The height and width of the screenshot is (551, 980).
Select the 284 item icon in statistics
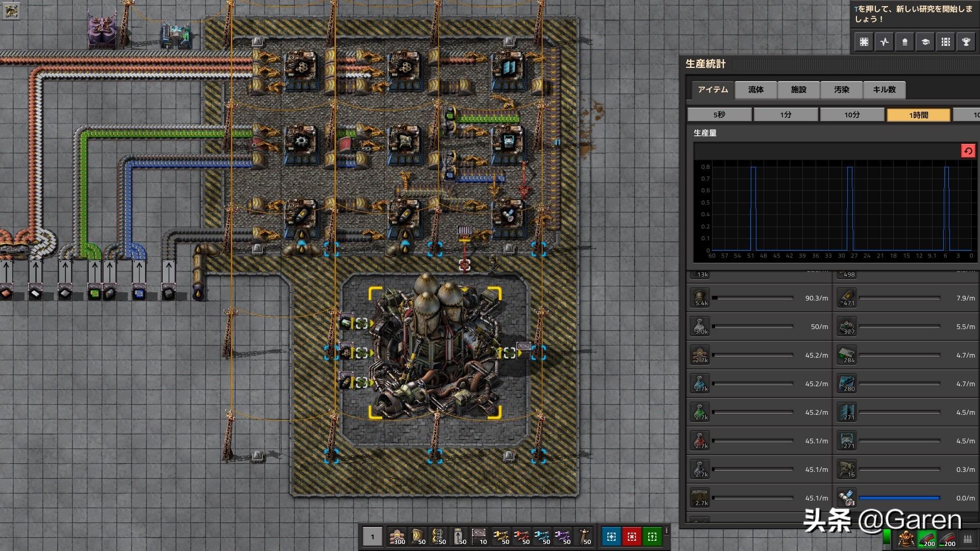coord(847,355)
